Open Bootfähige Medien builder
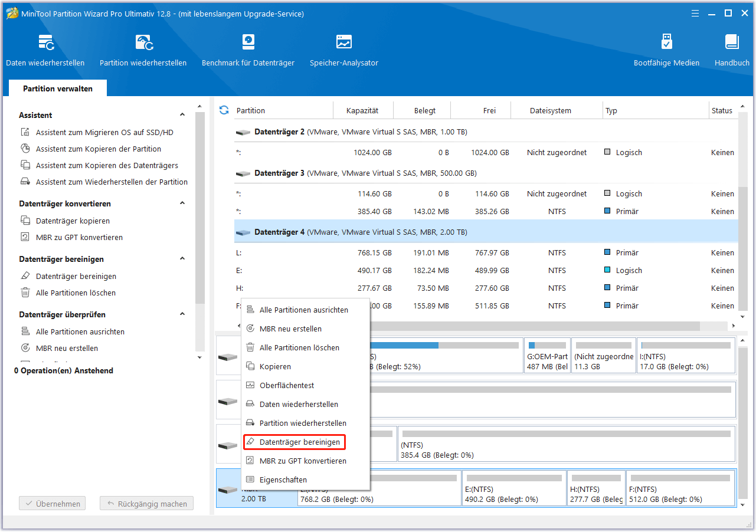 tap(666, 50)
